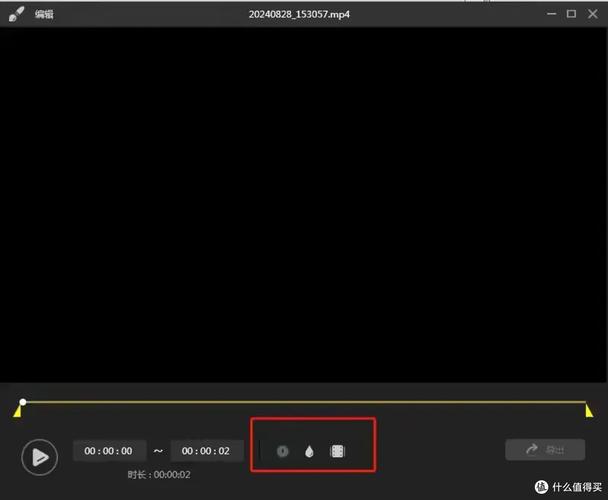
Task: Click the middle of the yellow timeline bar
Action: coord(304,402)
